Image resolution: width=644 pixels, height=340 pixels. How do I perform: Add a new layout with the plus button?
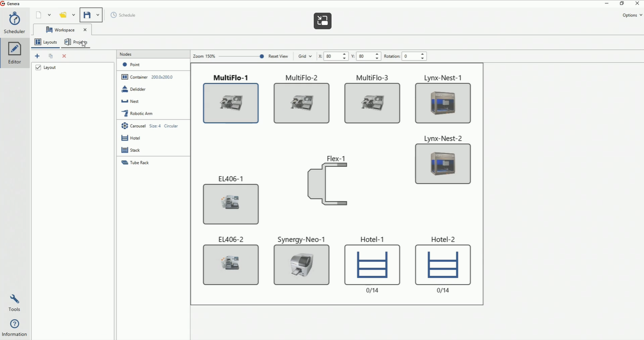(37, 55)
